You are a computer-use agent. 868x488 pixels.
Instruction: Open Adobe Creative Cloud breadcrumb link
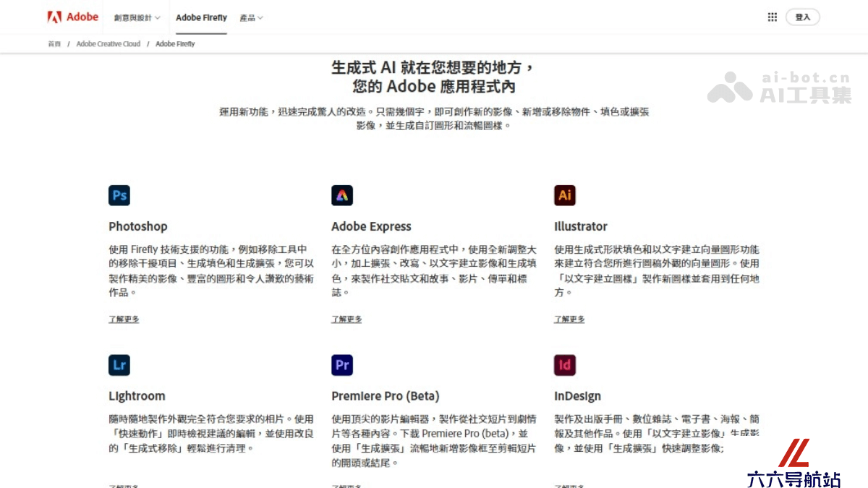[x=109, y=44]
